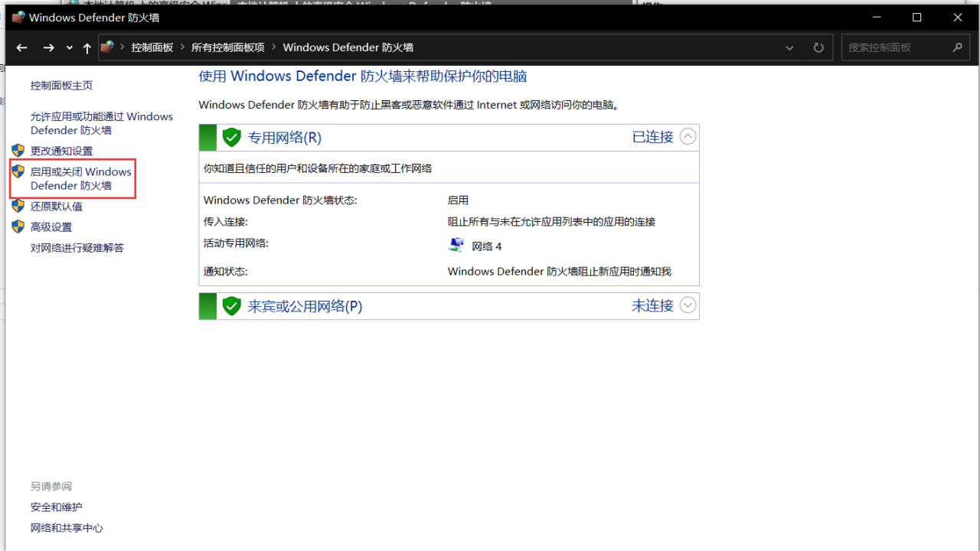Click shield icon beside 更改通知设置
This screenshot has width=980, height=551.
tap(18, 150)
